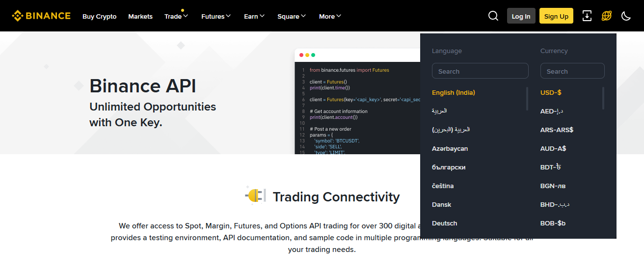Toggle dark mode moon icon
The width and height of the screenshot is (644, 279).
(626, 16)
